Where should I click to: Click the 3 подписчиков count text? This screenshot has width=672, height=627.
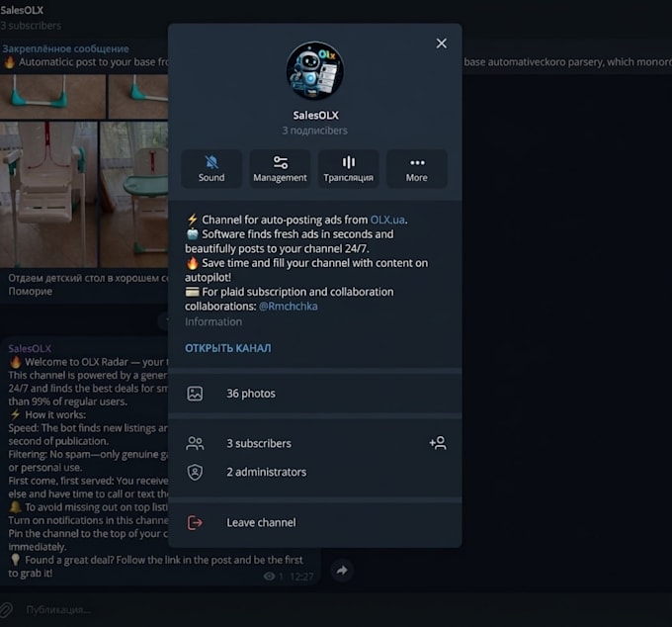[315, 131]
